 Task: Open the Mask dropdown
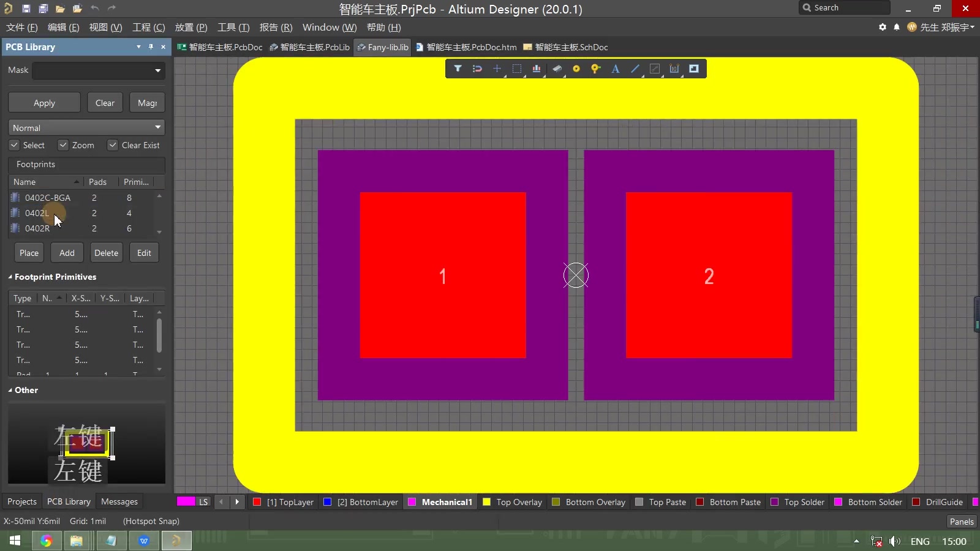click(158, 71)
